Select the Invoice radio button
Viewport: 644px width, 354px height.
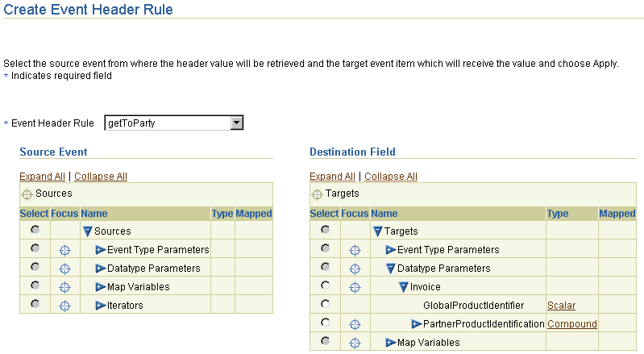(326, 285)
